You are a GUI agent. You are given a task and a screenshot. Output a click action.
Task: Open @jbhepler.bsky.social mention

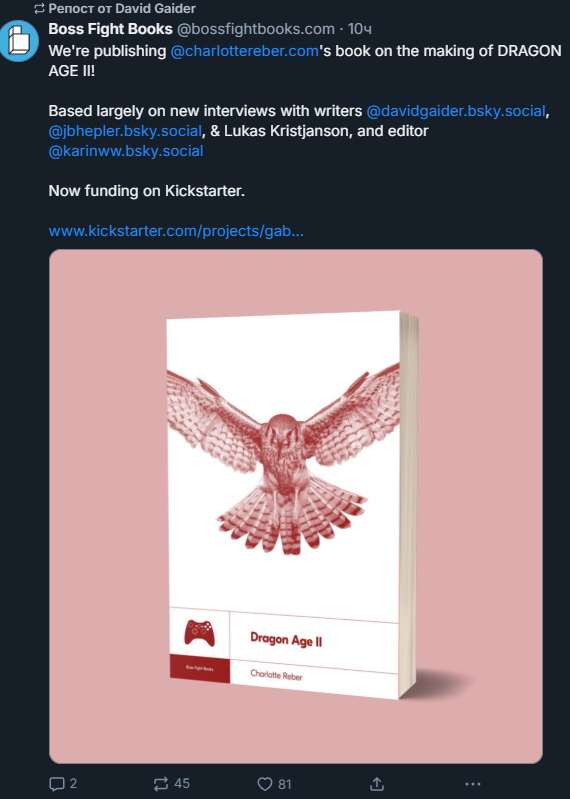pyautogui.click(x=125, y=131)
